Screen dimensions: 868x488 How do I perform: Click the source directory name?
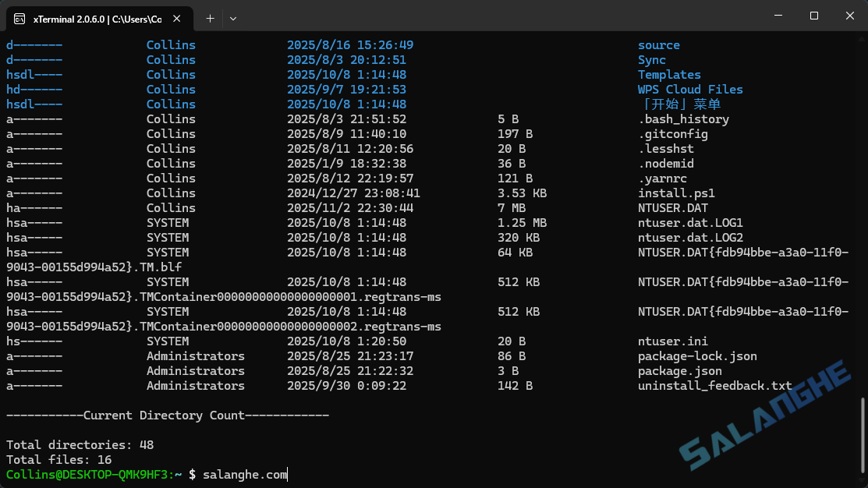click(x=659, y=44)
